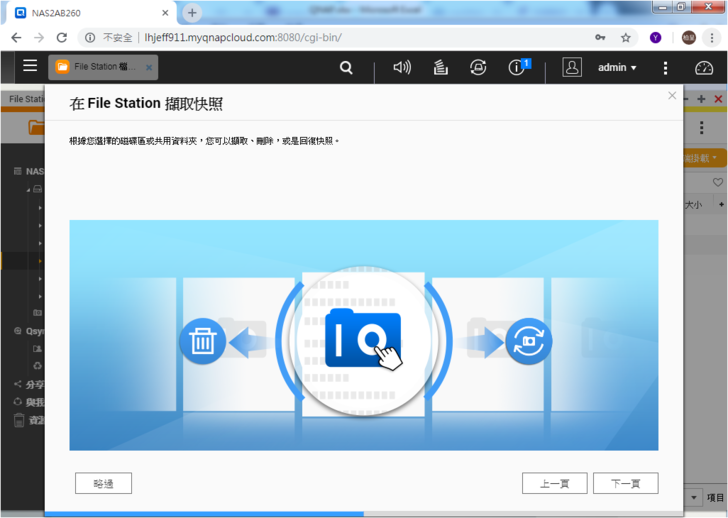Expand the admin account dropdown
Image resolution: width=728 pixels, height=518 pixels.
point(617,68)
